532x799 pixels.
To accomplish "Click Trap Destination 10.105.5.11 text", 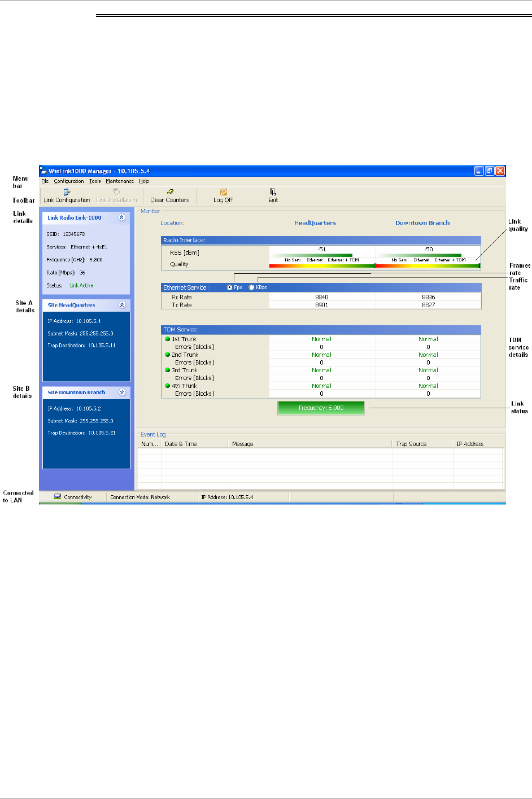I will click(x=81, y=345).
